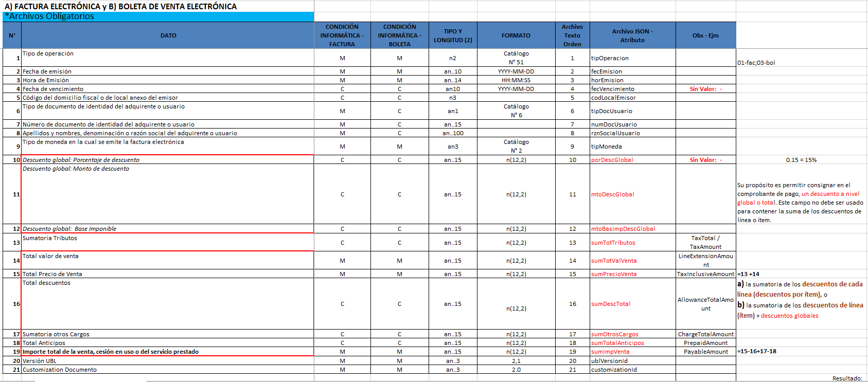The image size is (868, 382).
Task: Select the 'FORMATO' header cell
Action: 516,35
